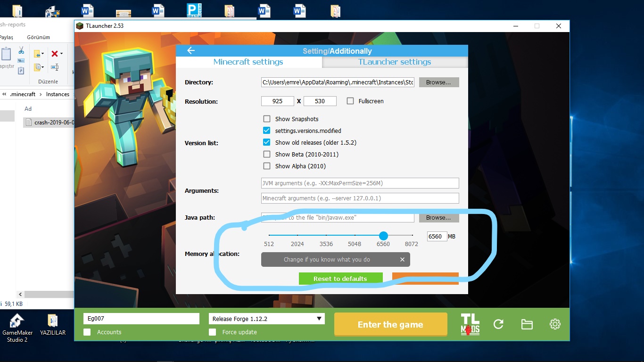Click the paste shortcut icon in Explorer
Viewport: 644px width, 362px height.
(x=21, y=71)
